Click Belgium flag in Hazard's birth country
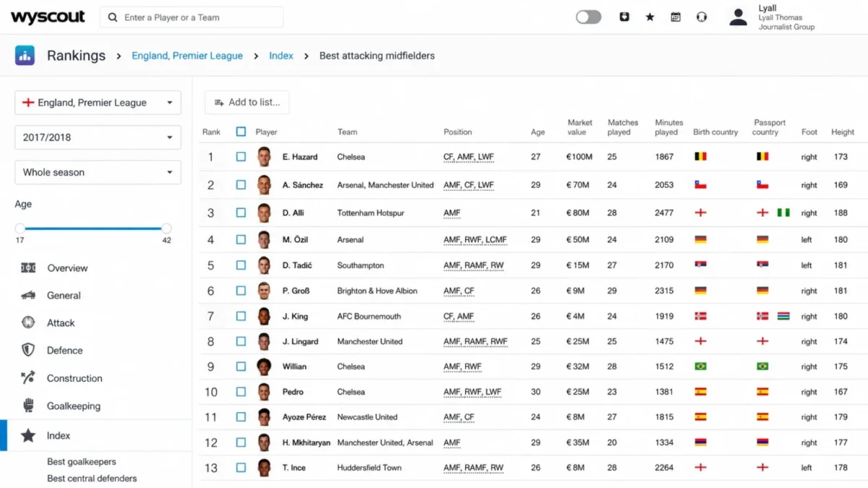The image size is (868, 488). click(x=700, y=156)
